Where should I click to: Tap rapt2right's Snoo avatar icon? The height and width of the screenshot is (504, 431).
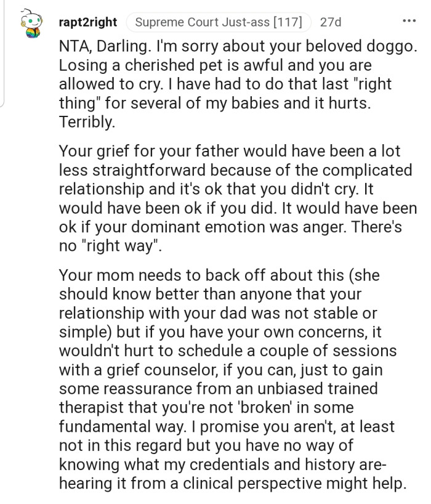tap(31, 23)
